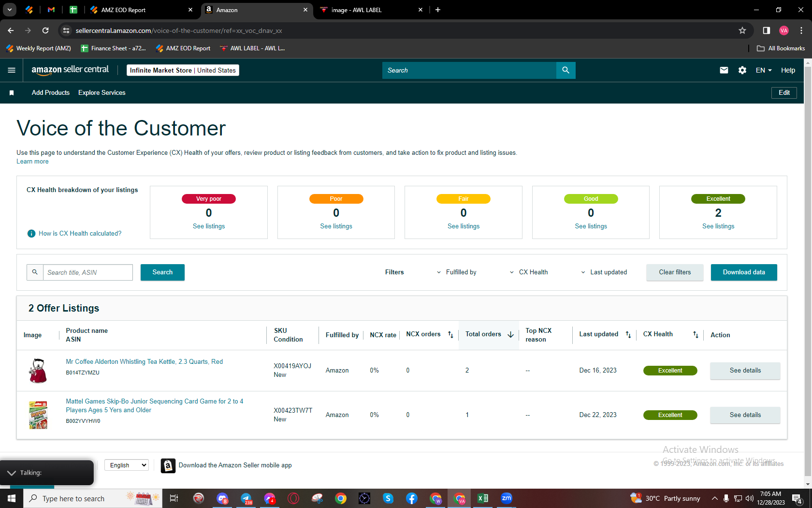Click the Search title, ASIN input field

88,272
